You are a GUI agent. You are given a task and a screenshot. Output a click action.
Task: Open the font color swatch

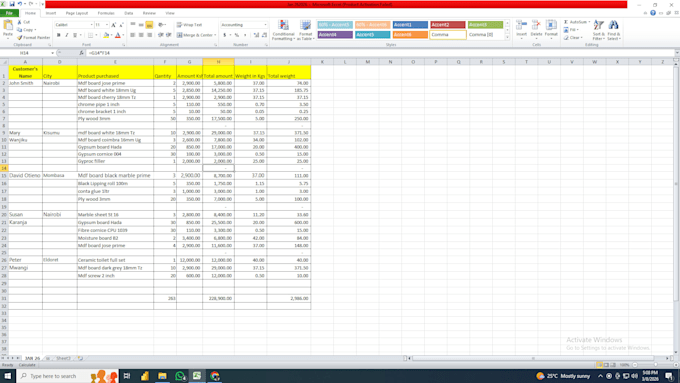click(x=118, y=35)
